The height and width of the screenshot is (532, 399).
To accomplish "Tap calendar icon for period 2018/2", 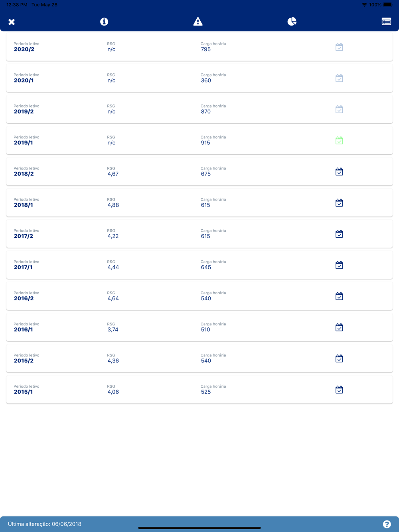I will click(x=339, y=171).
